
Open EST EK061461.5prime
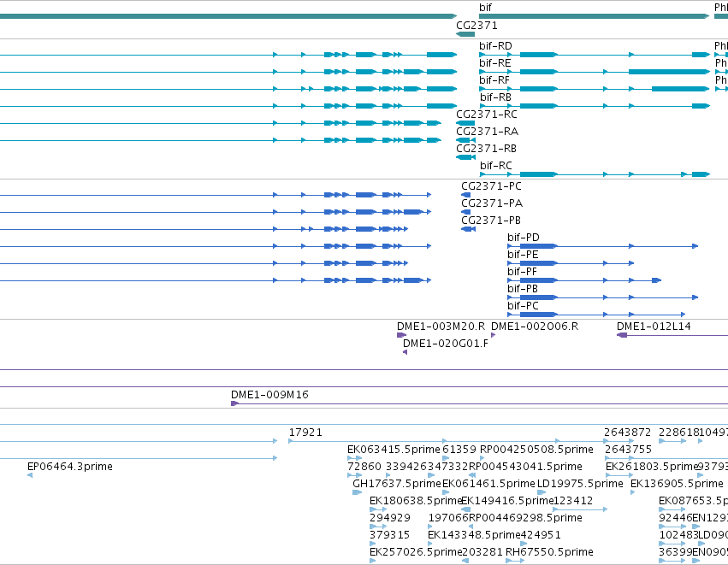point(488,484)
